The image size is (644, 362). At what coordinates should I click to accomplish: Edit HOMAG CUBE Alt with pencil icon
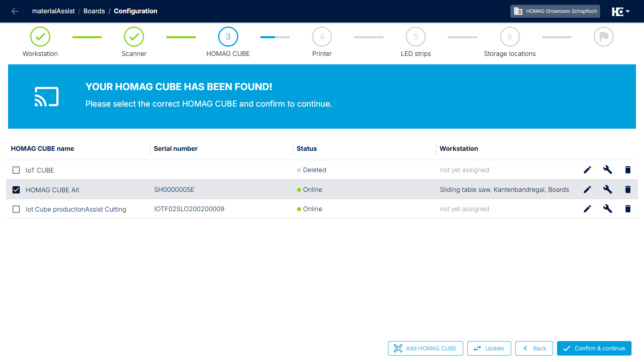588,189
